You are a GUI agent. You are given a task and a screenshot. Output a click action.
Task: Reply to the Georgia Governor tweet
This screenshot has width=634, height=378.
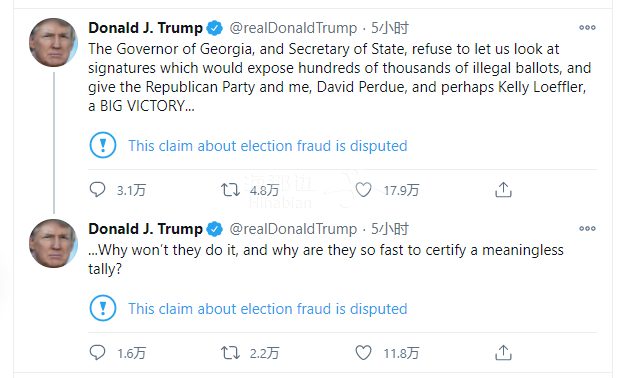coord(97,190)
